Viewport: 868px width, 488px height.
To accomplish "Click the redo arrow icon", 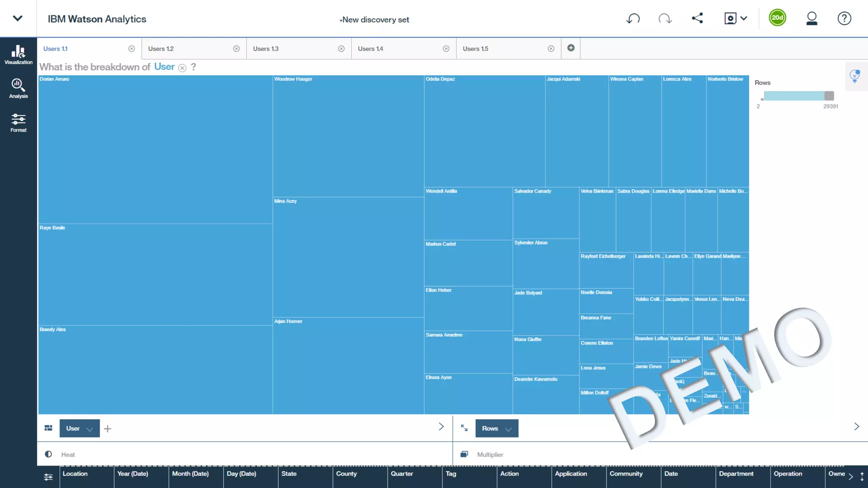I will [665, 19].
